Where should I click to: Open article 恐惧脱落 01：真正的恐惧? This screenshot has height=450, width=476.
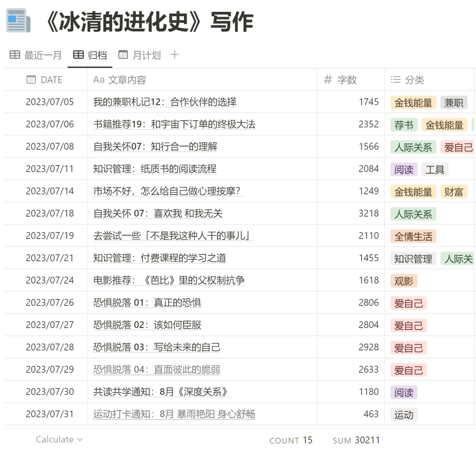pos(147,302)
